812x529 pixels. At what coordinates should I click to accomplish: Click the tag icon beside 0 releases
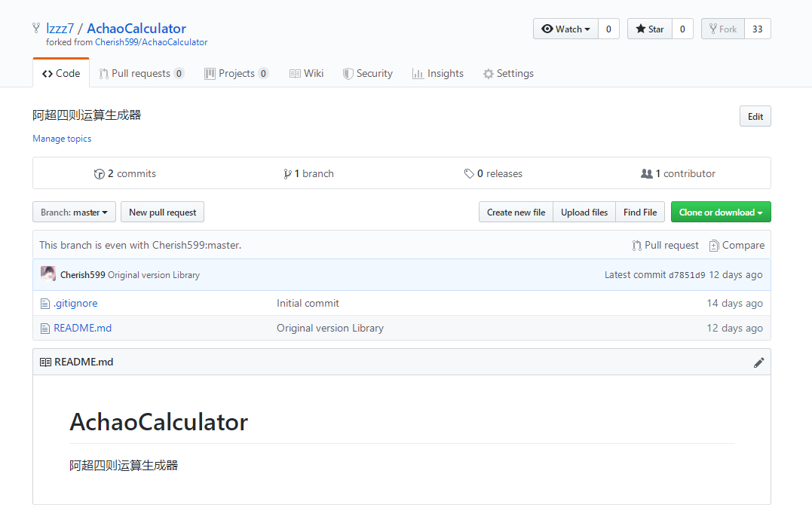(x=469, y=174)
